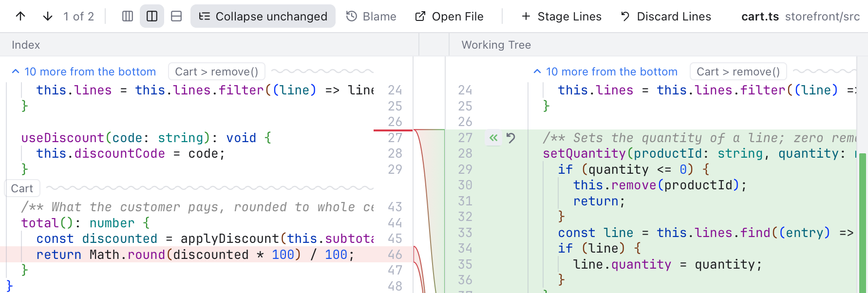Stage Lines of the current change
This screenshot has height=293, width=868.
tap(561, 16)
